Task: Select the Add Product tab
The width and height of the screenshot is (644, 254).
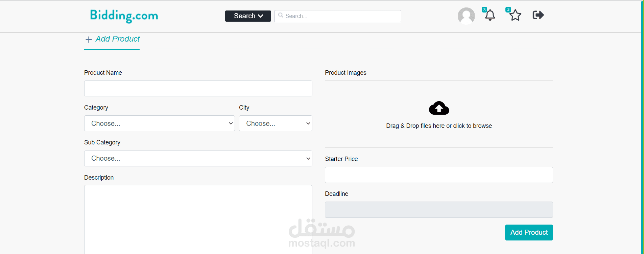Action: [x=112, y=40]
